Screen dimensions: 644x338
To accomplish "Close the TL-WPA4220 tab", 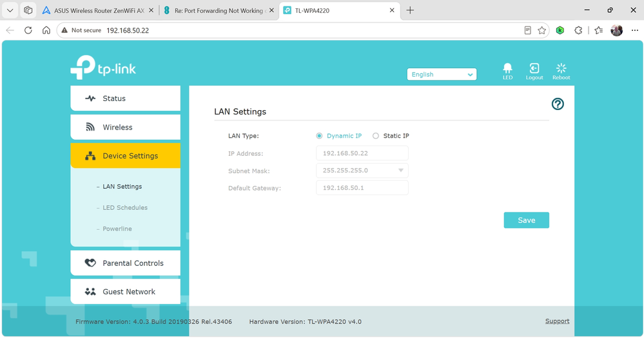I will click(x=392, y=10).
